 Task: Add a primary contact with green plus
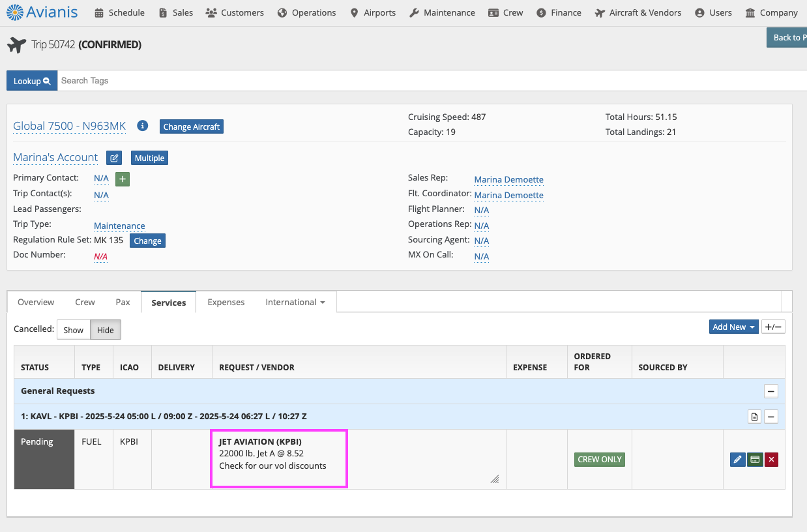[123, 179]
